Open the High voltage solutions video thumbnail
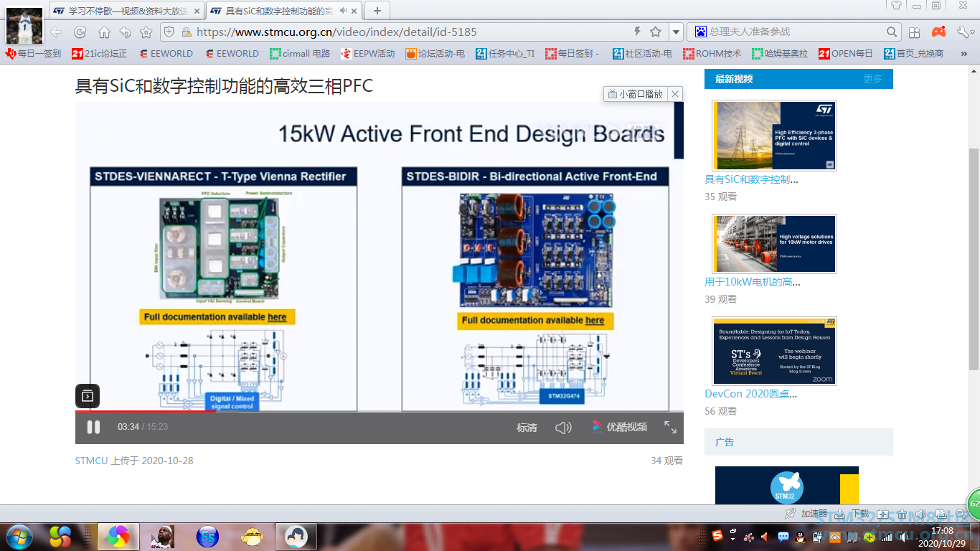The height and width of the screenshot is (551, 980). click(x=774, y=243)
